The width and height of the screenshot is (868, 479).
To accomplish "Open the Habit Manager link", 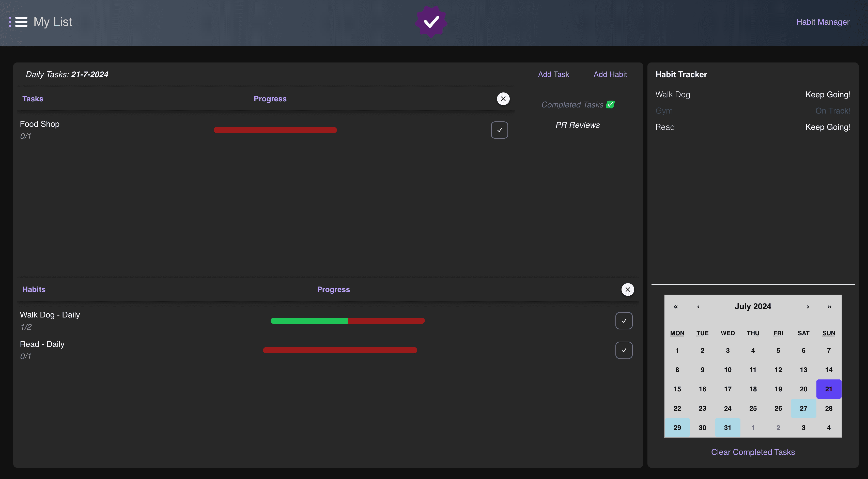I will pyautogui.click(x=823, y=22).
